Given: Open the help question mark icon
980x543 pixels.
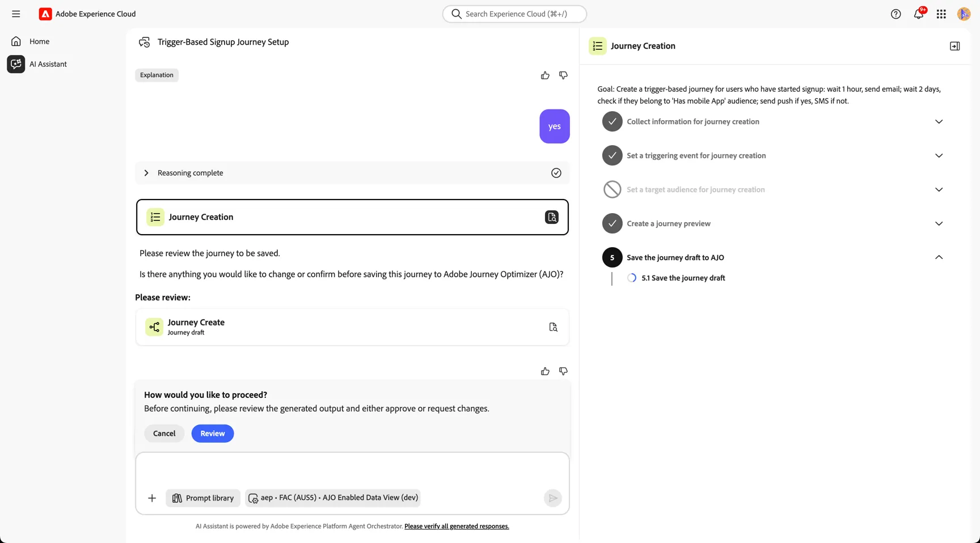Looking at the screenshot, I should 895,14.
